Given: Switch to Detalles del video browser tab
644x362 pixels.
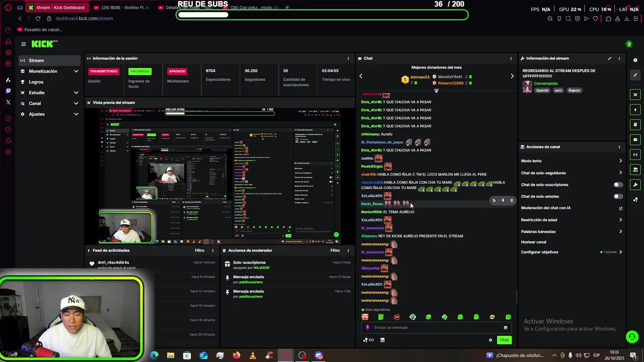Looking at the screenshot, I should (x=185, y=8).
